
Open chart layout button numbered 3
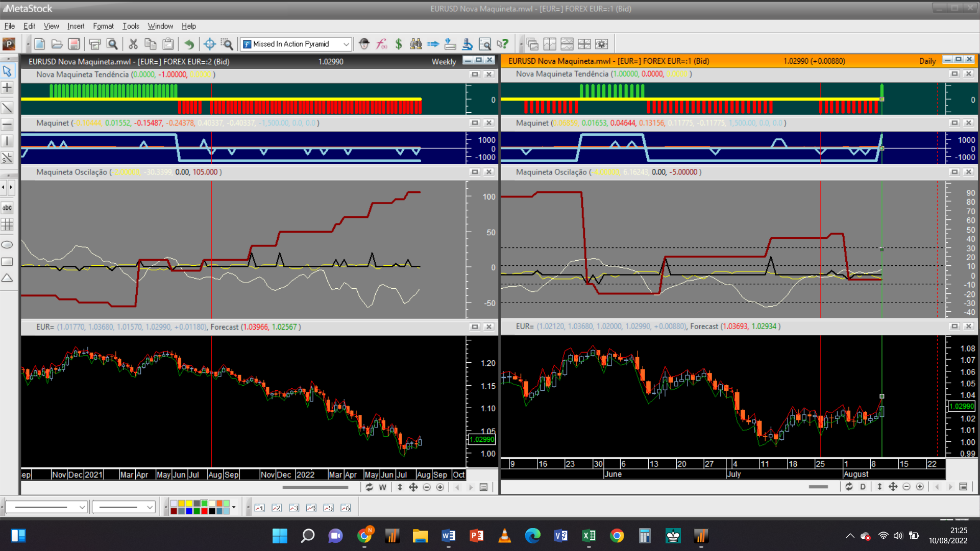294,508
